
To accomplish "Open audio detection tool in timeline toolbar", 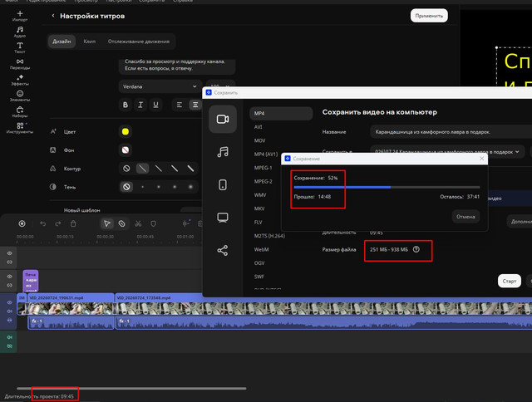I will [x=186, y=223].
